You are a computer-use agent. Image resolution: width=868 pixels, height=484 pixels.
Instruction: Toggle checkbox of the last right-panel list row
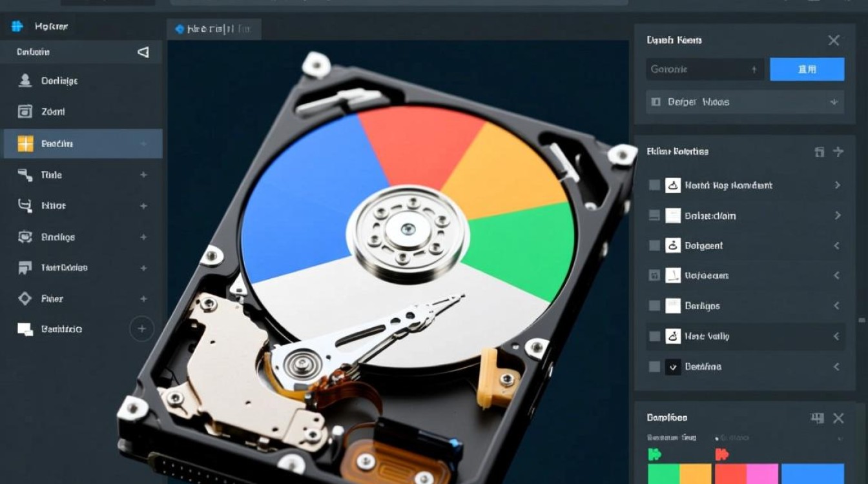coord(654,367)
